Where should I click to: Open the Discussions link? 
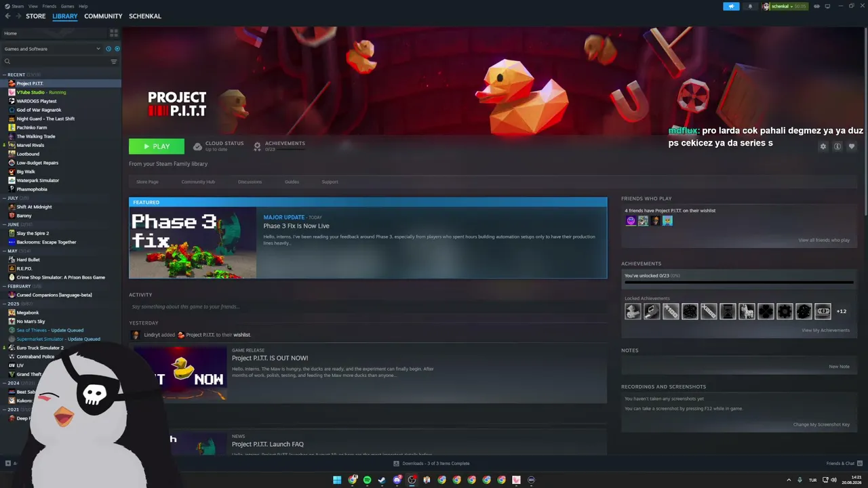(x=250, y=182)
